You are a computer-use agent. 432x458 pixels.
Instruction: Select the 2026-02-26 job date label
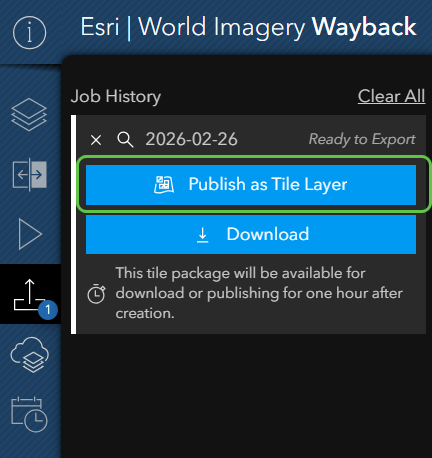pyautogui.click(x=191, y=139)
